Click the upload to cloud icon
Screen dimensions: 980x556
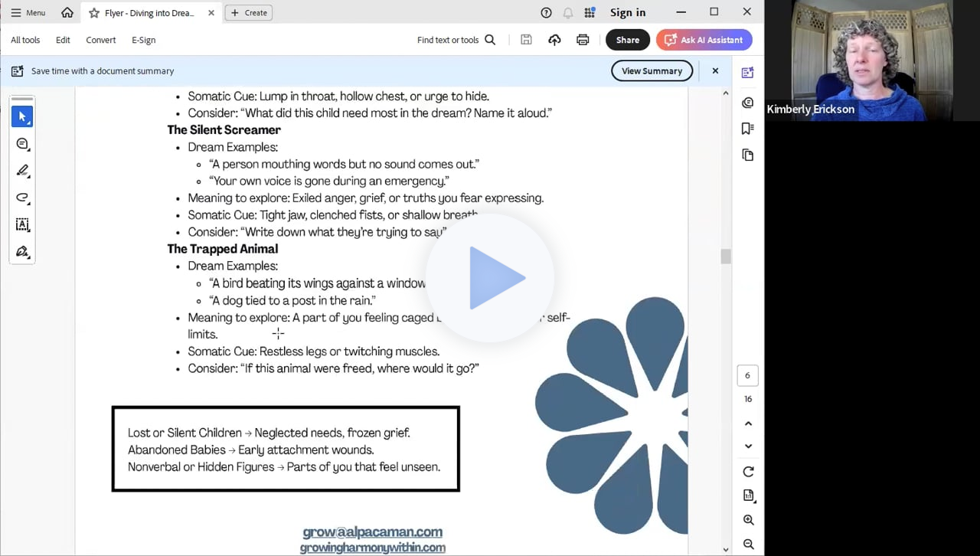pos(554,40)
